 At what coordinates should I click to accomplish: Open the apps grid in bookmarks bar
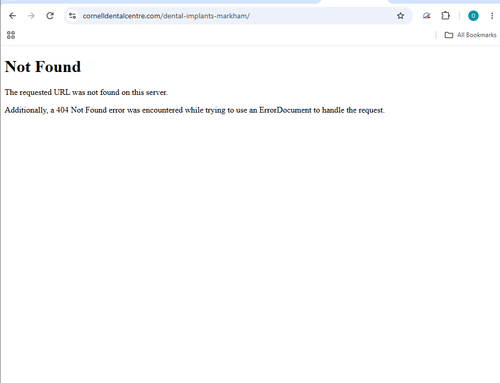pyautogui.click(x=11, y=35)
